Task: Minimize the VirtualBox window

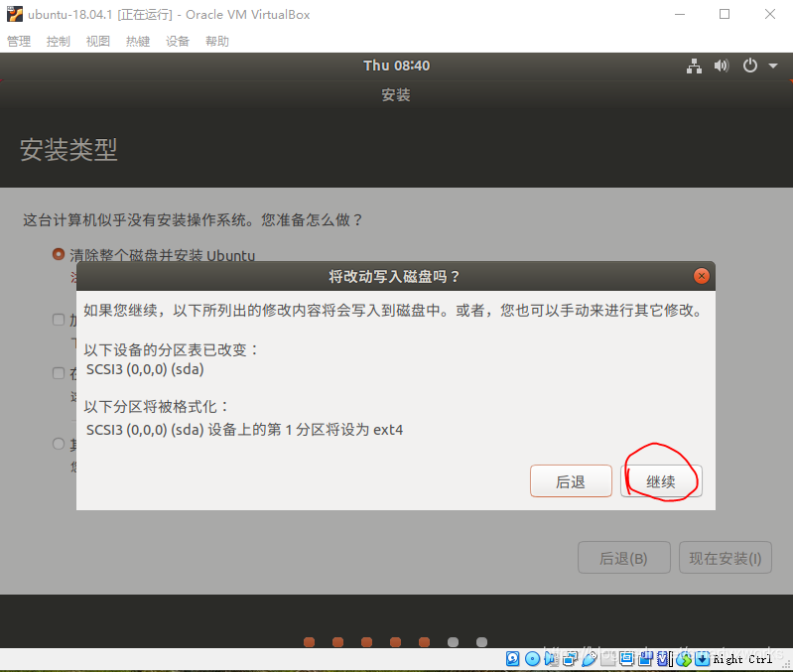Action: [680, 14]
